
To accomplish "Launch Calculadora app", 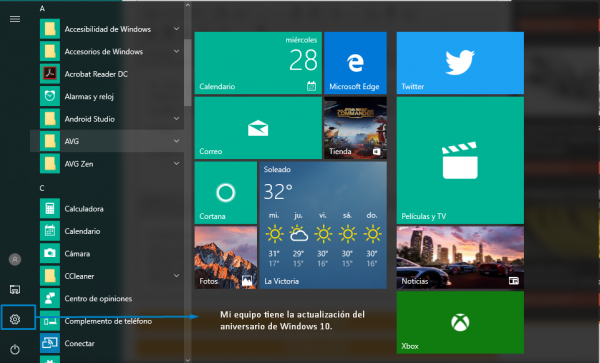I will (x=107, y=208).
